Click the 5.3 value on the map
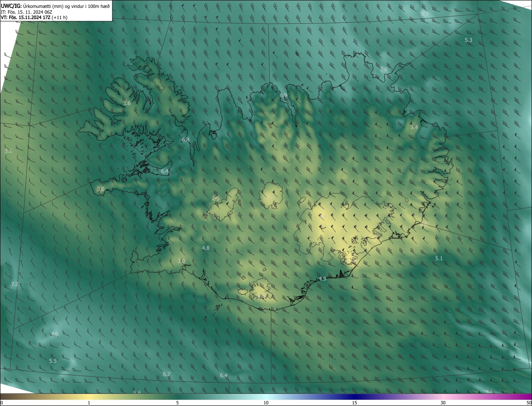 point(468,40)
